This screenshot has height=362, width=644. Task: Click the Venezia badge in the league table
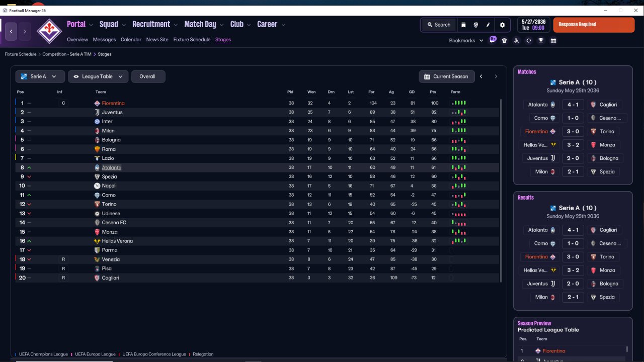[x=97, y=259]
